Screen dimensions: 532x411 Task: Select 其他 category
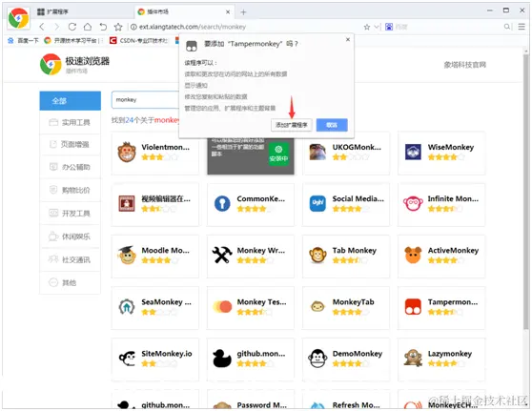tap(71, 282)
